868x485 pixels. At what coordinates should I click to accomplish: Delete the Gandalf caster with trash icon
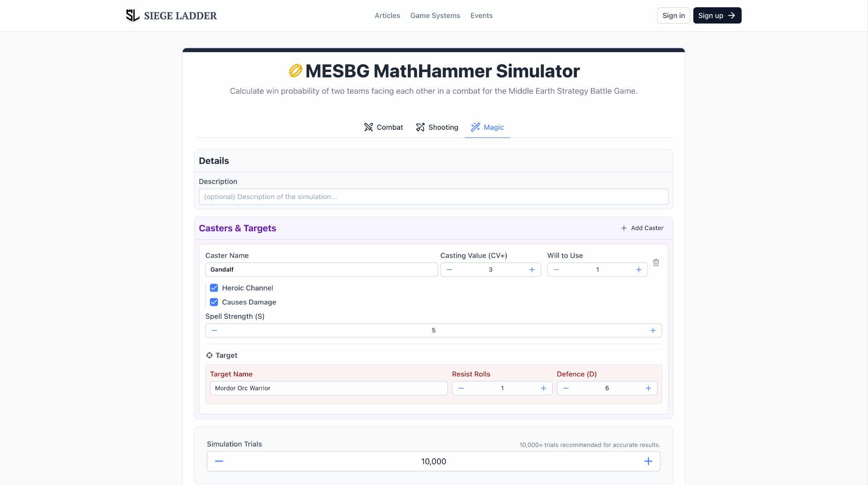[656, 262]
